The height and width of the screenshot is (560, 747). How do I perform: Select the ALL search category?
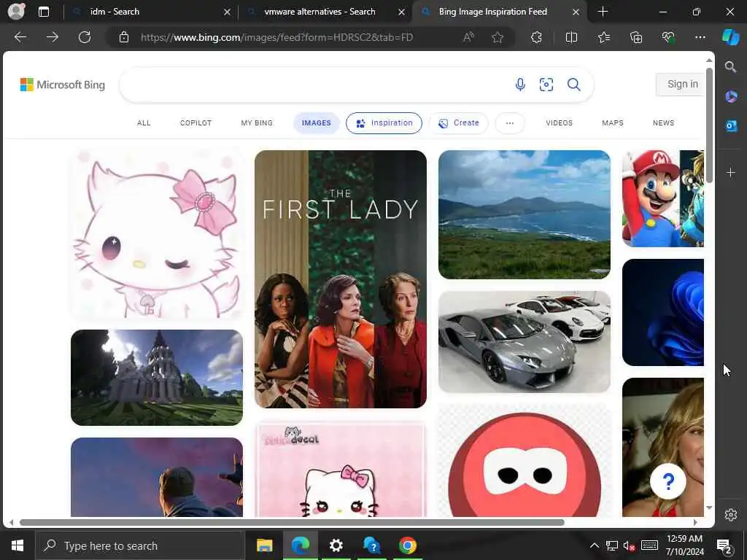144,122
